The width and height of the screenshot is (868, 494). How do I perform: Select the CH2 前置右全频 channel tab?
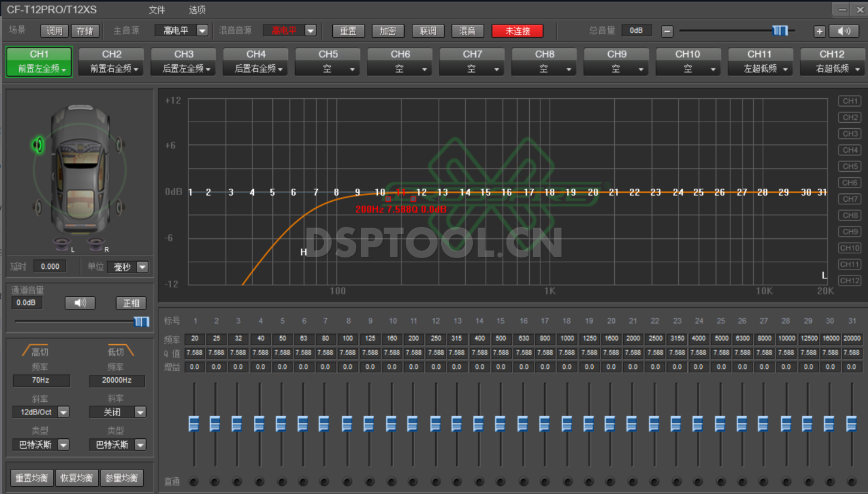coord(111,62)
